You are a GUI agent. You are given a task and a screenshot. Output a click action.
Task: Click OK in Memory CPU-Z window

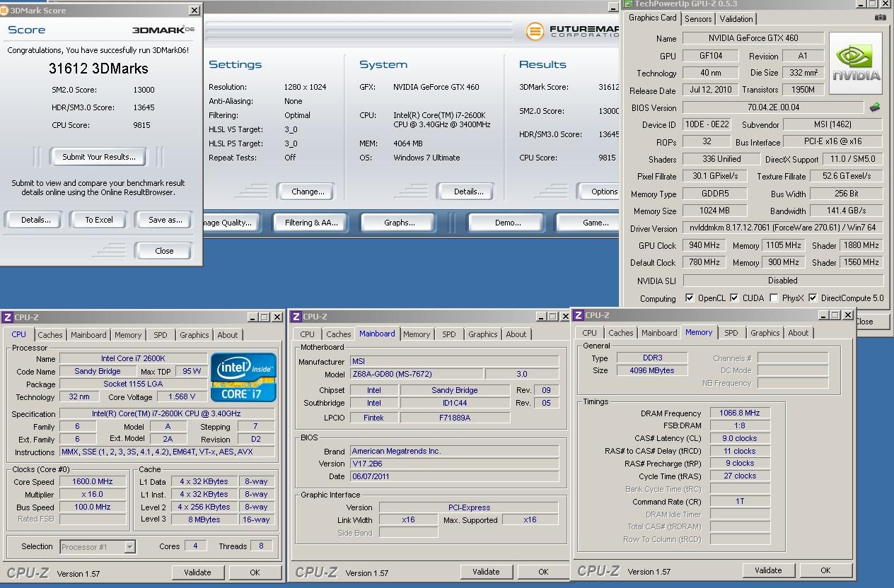coord(825,570)
